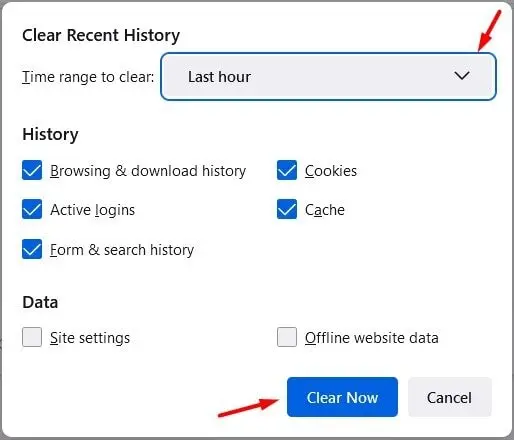This screenshot has width=514, height=440.
Task: Click the "Offline website data" label text
Action: click(x=372, y=338)
